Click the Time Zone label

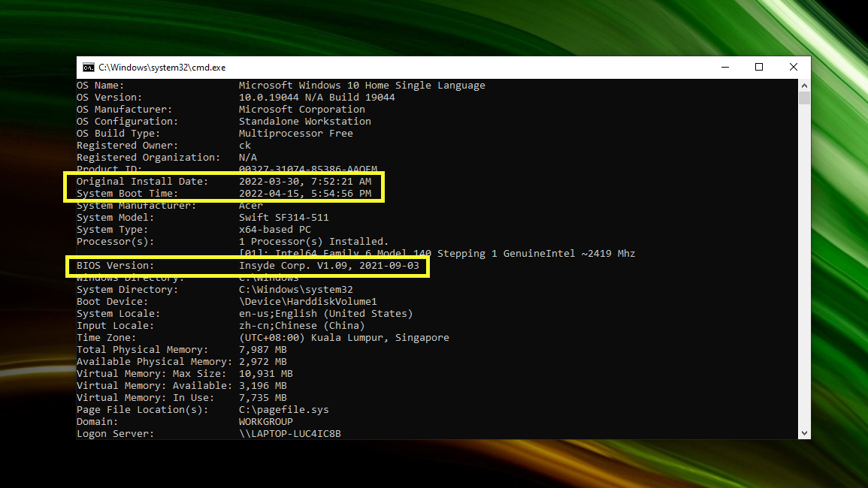click(106, 338)
